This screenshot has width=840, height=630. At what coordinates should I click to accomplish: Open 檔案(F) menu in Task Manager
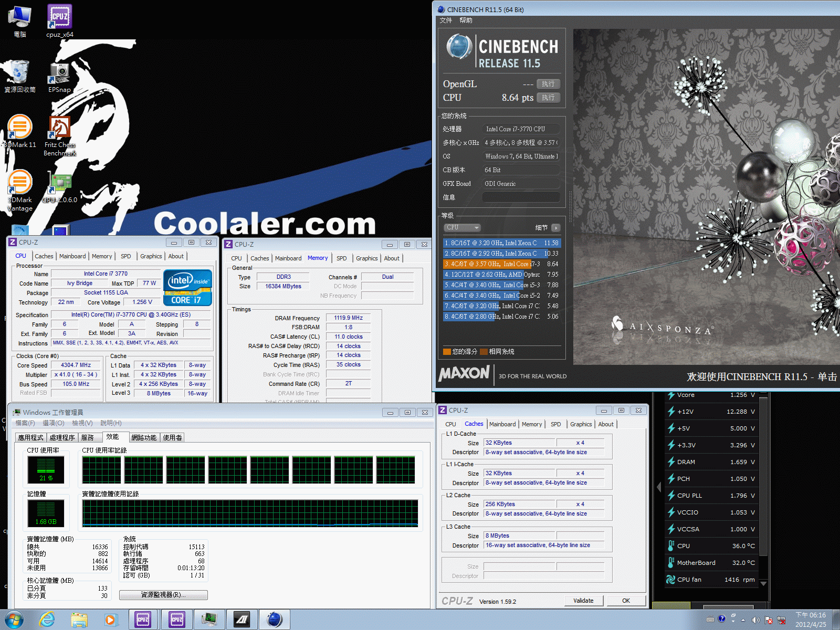(x=25, y=423)
